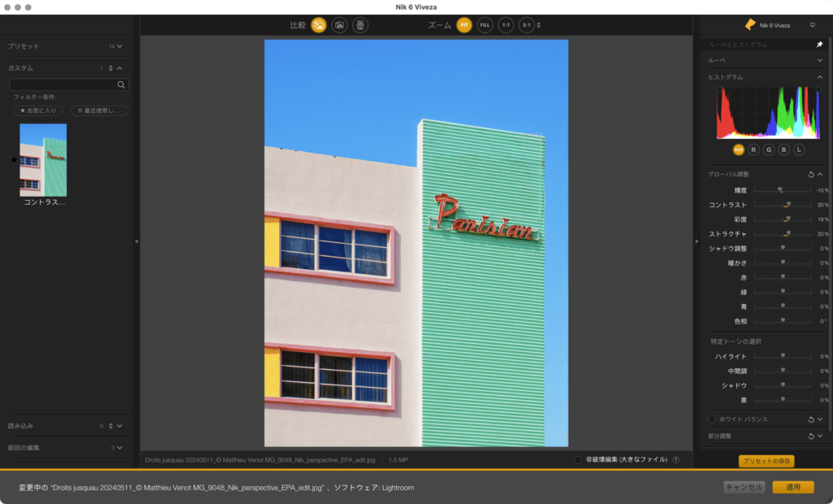Screen dimensions: 833x504
Task: Adjust the ストラクチャ slider
Action: coord(783,233)
